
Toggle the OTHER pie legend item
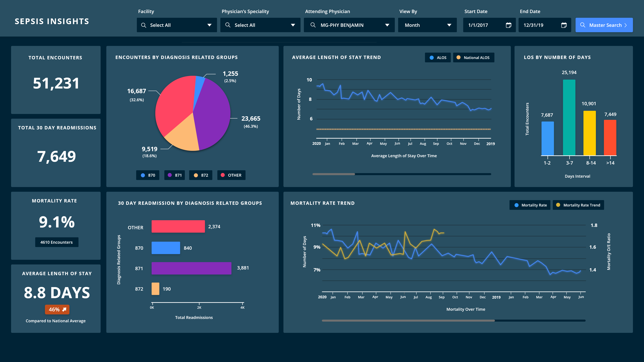[231, 175]
